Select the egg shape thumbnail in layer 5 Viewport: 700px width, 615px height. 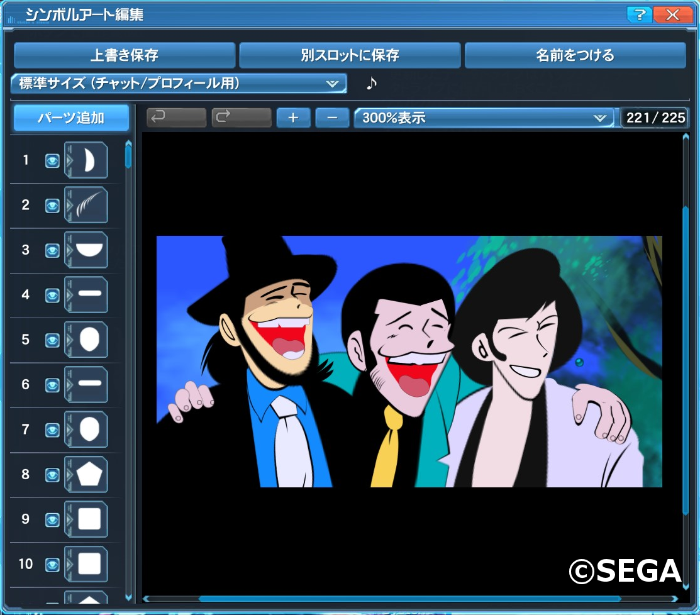click(90, 340)
